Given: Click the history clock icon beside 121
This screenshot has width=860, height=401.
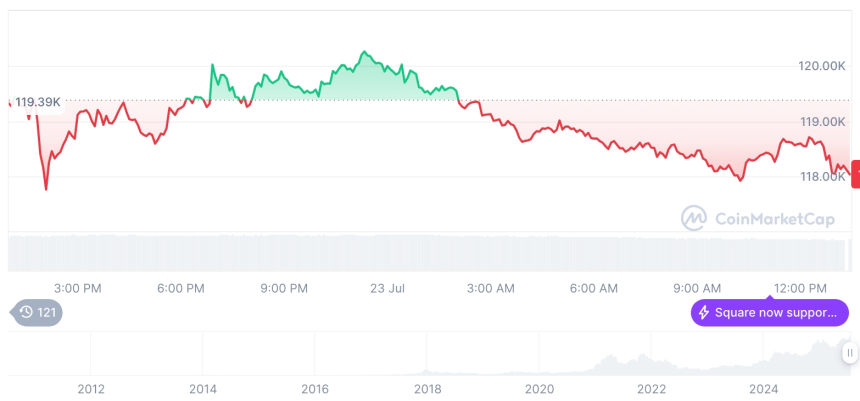Looking at the screenshot, I should [26, 313].
